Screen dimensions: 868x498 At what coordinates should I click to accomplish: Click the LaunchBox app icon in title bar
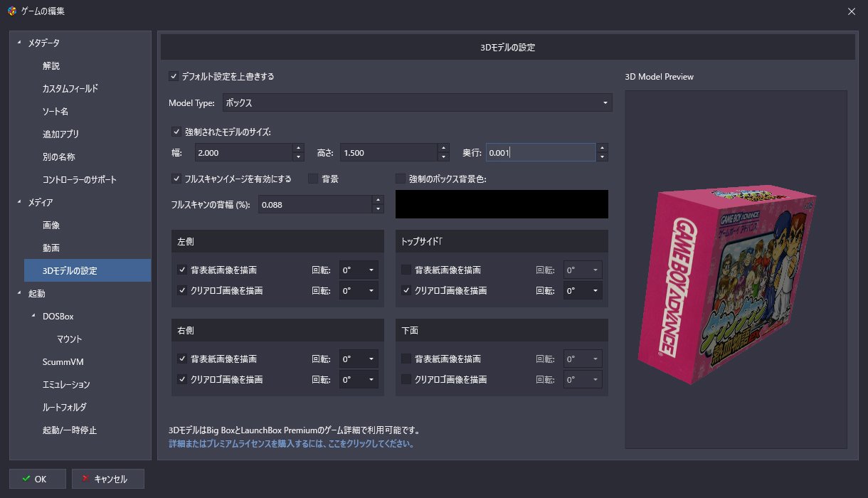click(12, 11)
